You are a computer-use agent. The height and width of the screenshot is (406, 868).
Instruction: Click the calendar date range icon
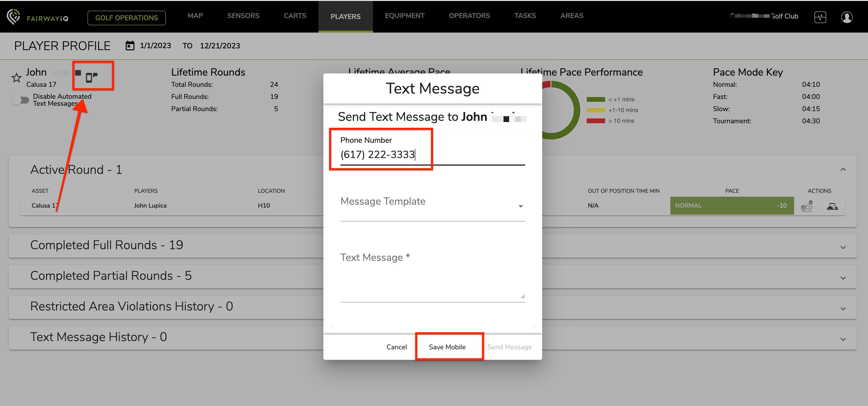pos(130,45)
